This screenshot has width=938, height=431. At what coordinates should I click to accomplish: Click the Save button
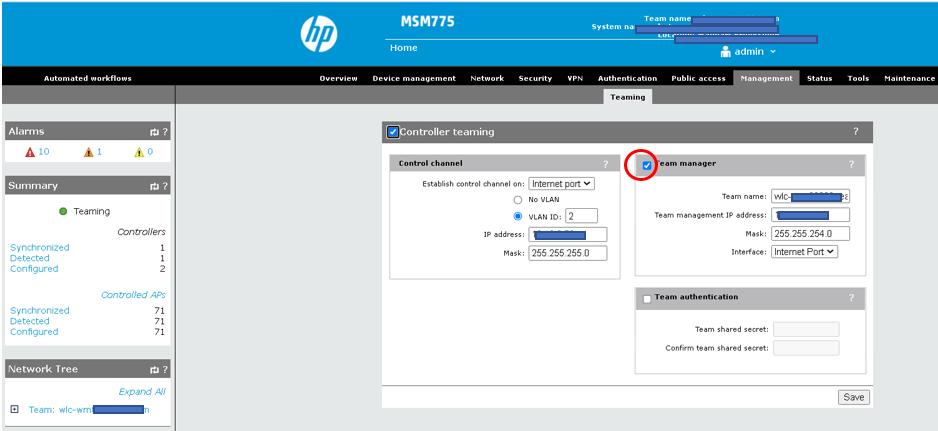tap(854, 397)
